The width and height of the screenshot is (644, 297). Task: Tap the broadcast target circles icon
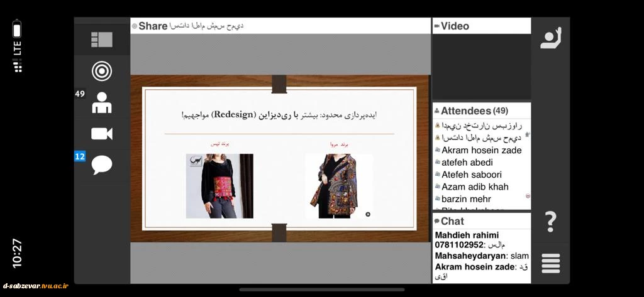pyautogui.click(x=102, y=71)
